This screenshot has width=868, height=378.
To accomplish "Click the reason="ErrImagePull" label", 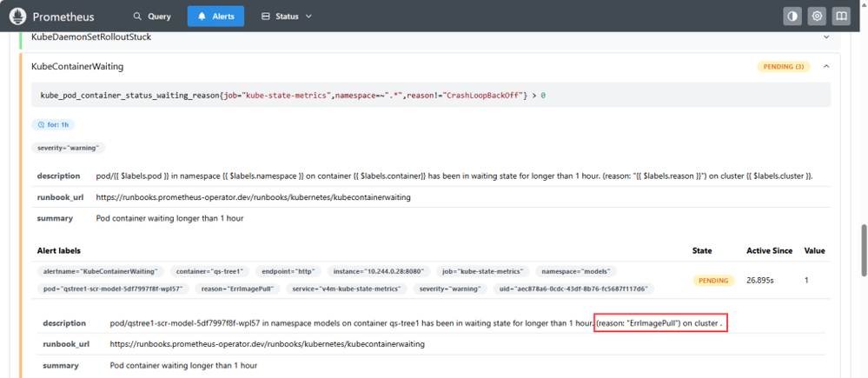I will coord(238,288).
